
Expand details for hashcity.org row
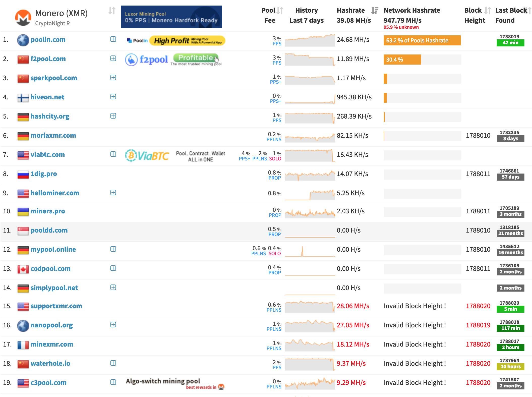[x=113, y=116]
